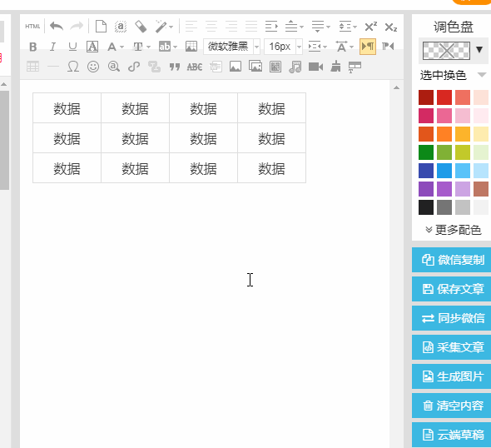Toggle underline formatting
491x448 pixels.
72,47
